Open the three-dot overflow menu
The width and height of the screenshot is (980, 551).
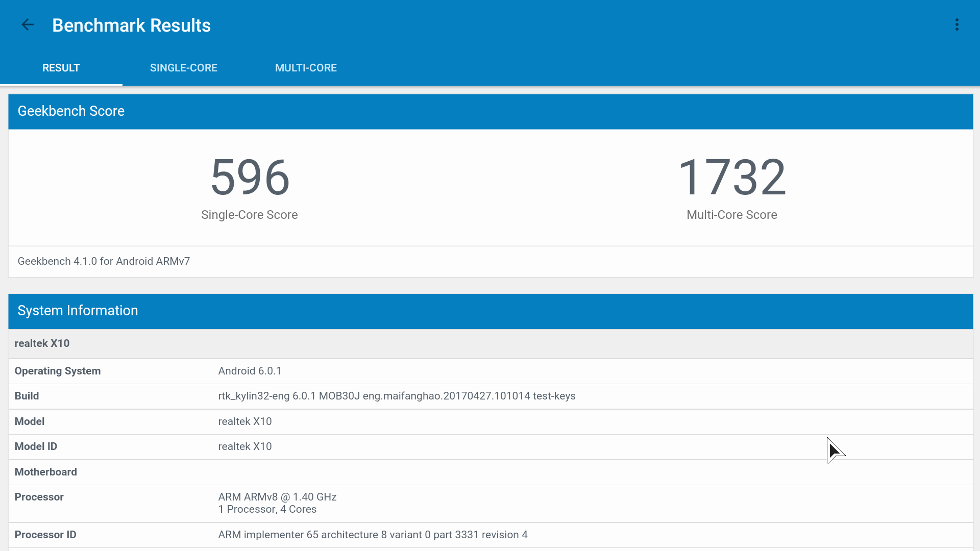(x=957, y=25)
